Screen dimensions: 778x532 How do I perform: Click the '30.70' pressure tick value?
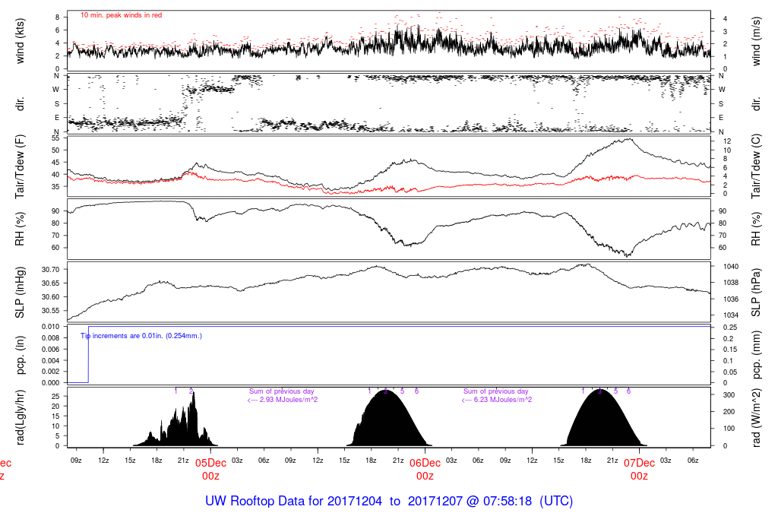tap(51, 270)
